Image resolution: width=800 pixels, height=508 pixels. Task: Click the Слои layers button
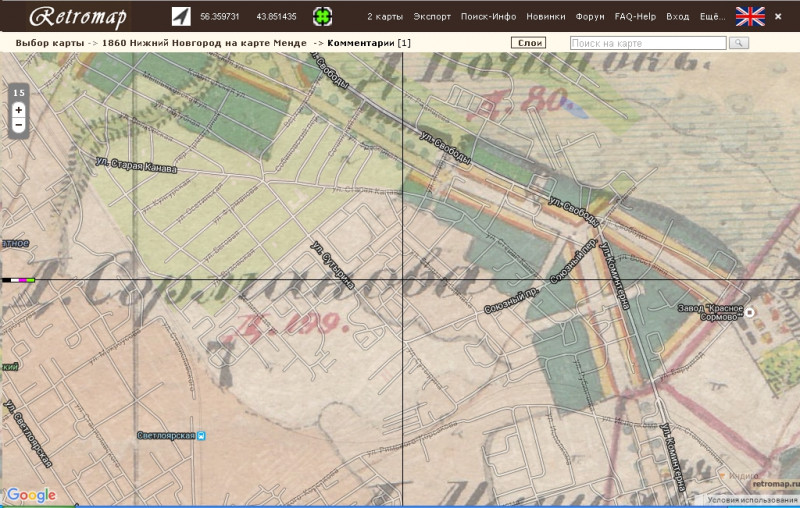[529, 43]
